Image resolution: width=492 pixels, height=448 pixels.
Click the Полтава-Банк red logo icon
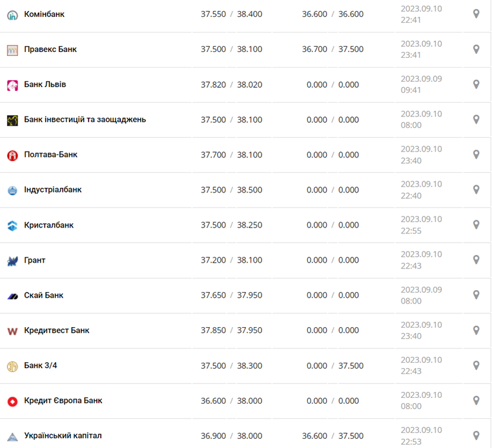[x=12, y=155]
